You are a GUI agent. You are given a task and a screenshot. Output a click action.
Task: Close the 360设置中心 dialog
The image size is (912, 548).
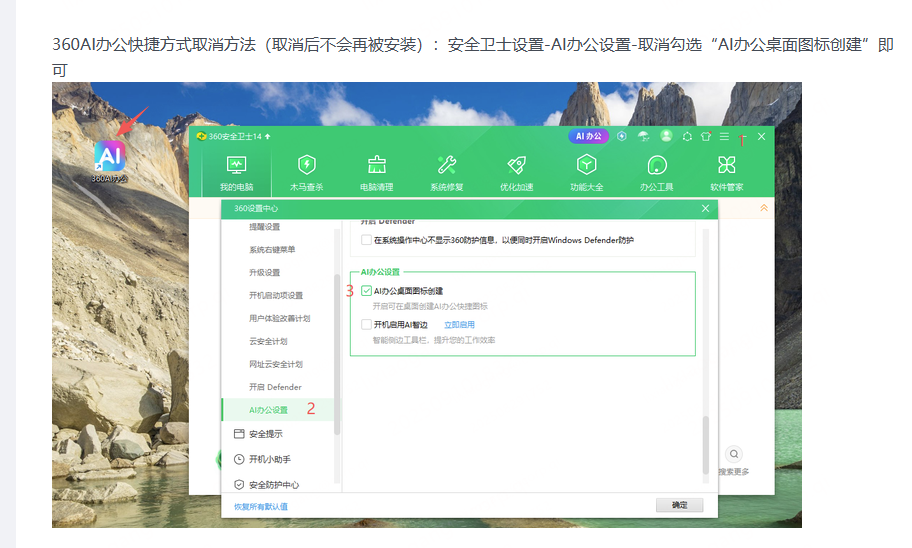click(x=706, y=208)
